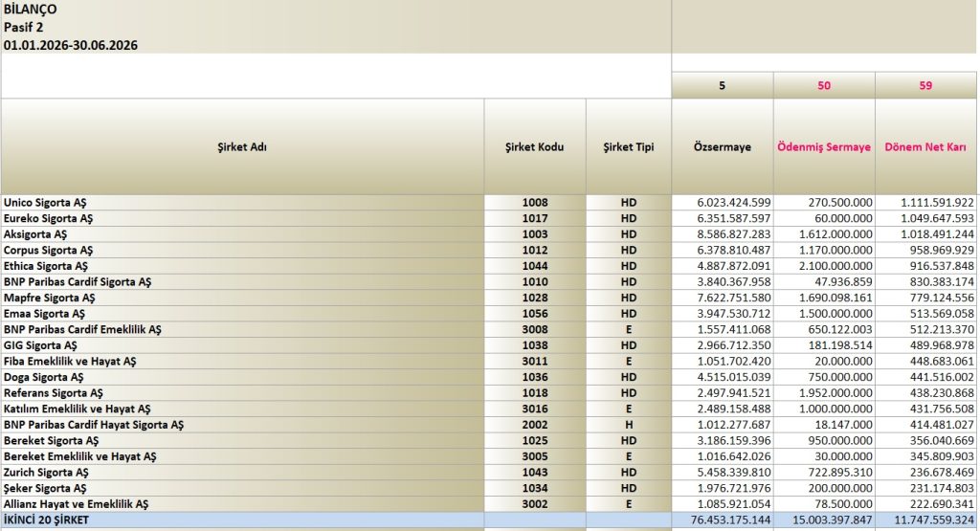The image size is (980, 531).
Task: Select the Eureko Sigorta AŞ cell
Action: coord(242,219)
